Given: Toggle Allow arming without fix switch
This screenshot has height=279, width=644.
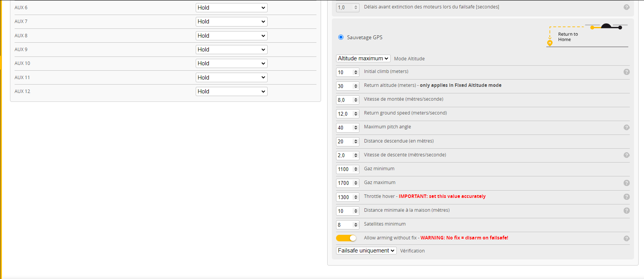Looking at the screenshot, I should coord(346,238).
